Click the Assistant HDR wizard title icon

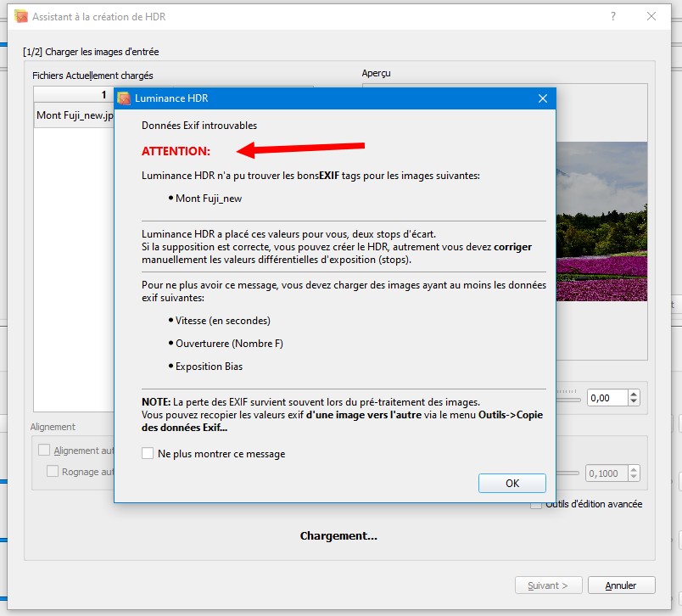[21, 16]
